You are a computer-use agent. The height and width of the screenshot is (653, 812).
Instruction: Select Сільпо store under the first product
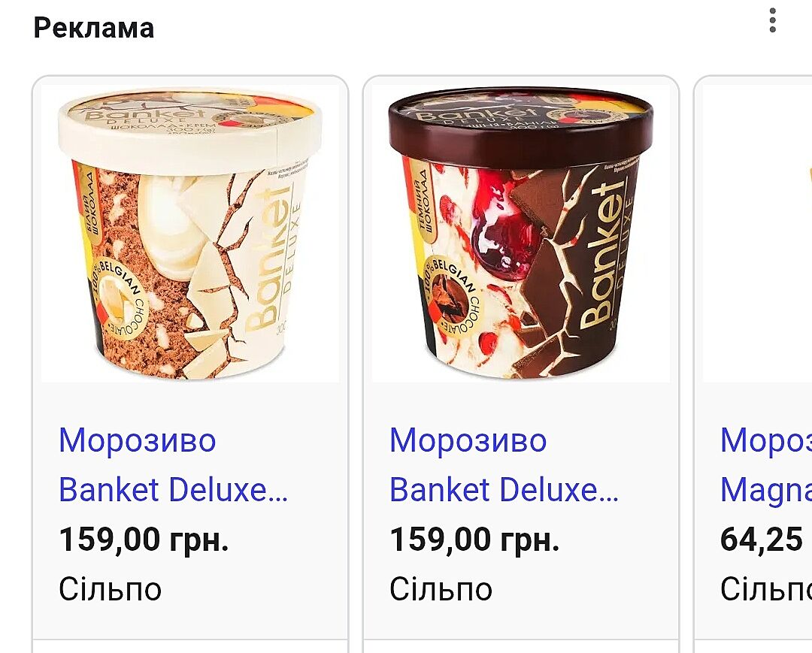tap(110, 589)
